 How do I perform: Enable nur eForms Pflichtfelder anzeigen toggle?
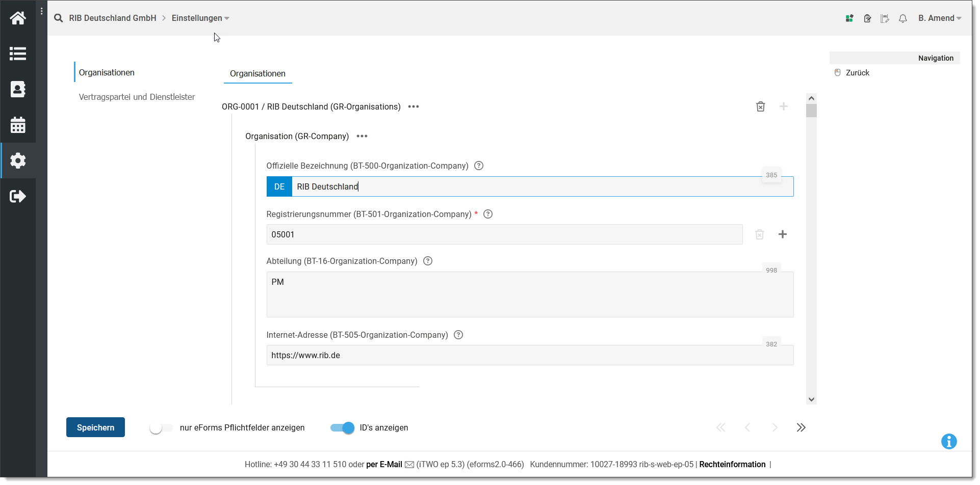[161, 428]
